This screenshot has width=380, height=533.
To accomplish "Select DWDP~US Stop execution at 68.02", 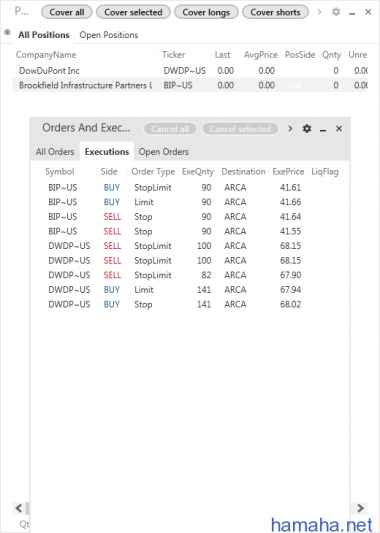I will (190, 304).
